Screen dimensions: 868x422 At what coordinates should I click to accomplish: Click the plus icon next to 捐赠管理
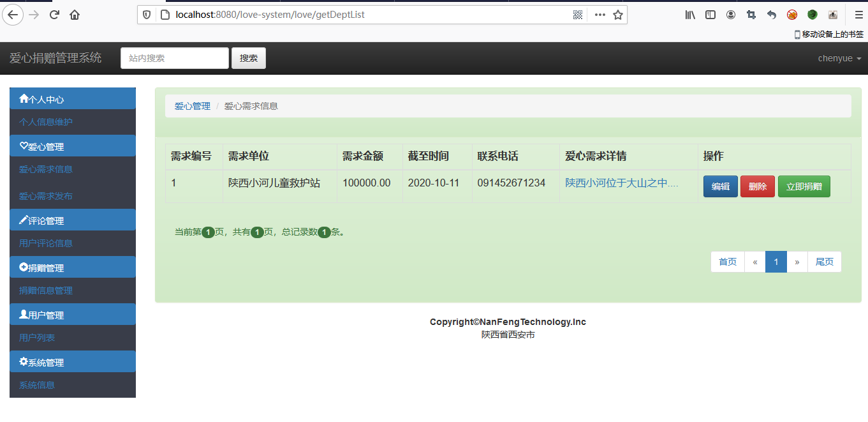pos(24,267)
